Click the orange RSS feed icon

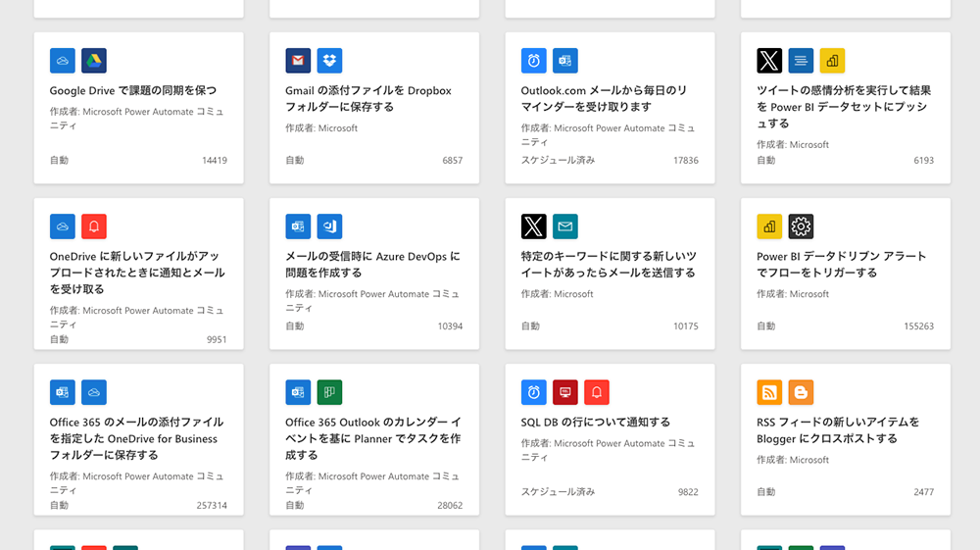(769, 392)
